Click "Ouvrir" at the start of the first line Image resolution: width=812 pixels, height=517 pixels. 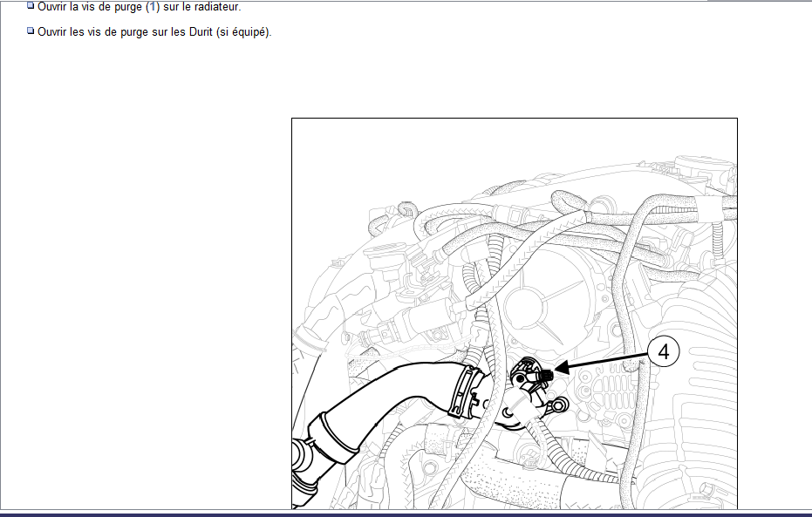point(53,7)
